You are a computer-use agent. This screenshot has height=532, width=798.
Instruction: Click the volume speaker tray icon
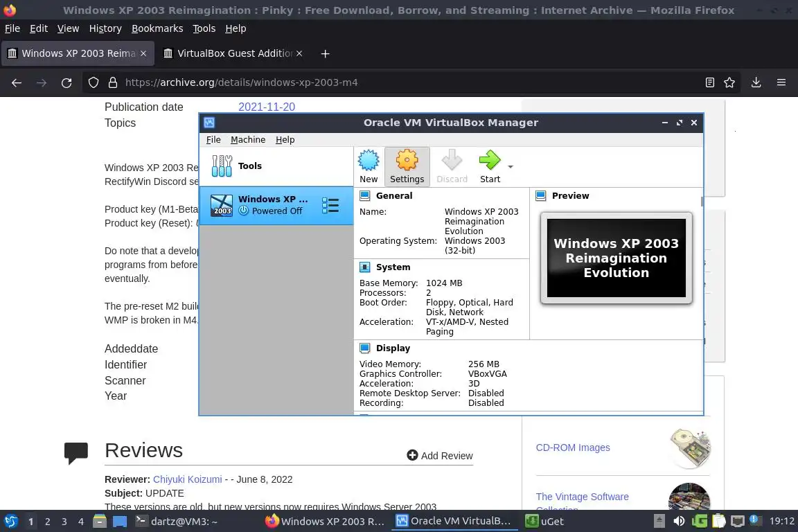[x=679, y=522]
